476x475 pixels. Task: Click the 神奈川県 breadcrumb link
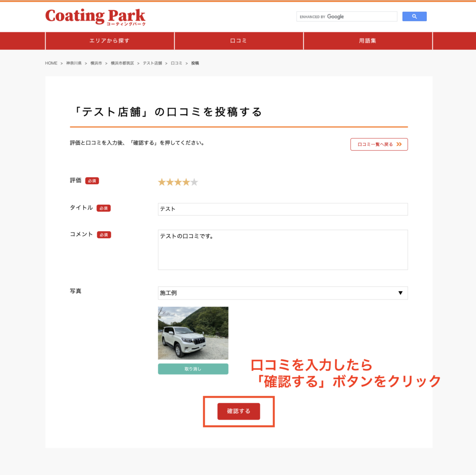tap(73, 63)
